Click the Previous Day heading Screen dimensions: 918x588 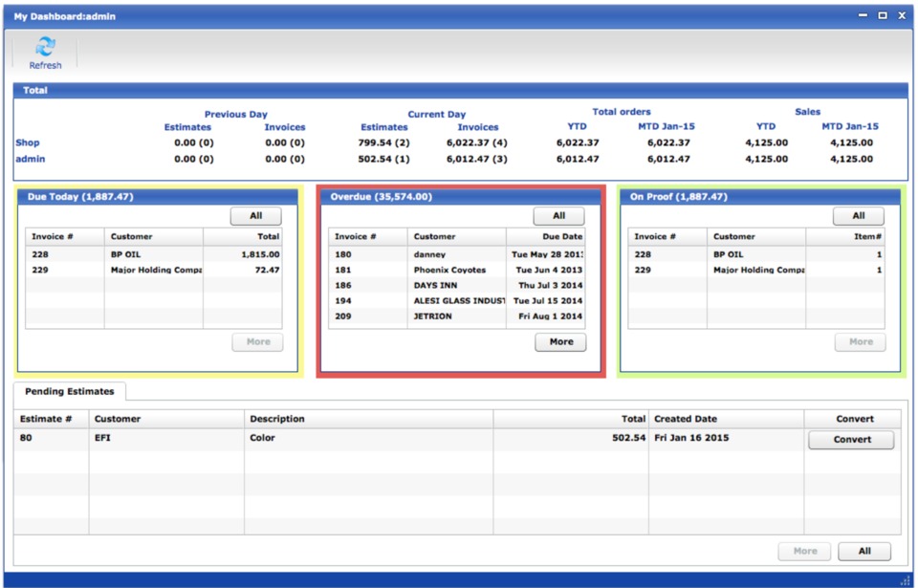pyautogui.click(x=236, y=114)
